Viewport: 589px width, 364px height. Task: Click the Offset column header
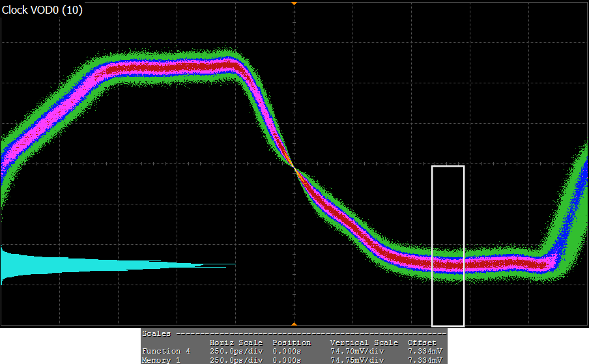click(x=422, y=343)
